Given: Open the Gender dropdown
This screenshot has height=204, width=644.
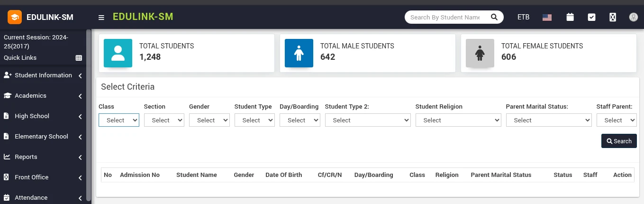Looking at the screenshot, I should [209, 120].
